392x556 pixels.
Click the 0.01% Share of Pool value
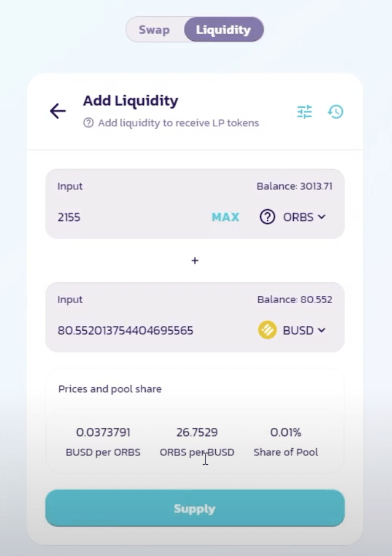285,432
